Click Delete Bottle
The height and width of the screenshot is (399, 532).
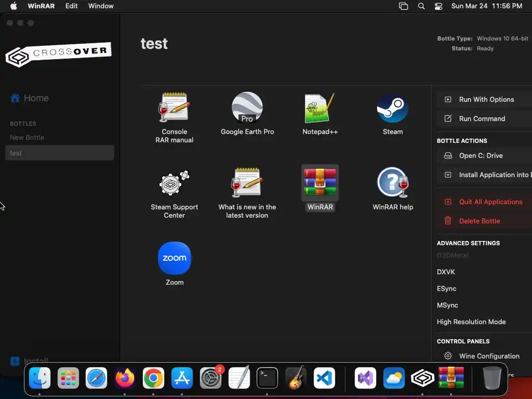click(484, 221)
